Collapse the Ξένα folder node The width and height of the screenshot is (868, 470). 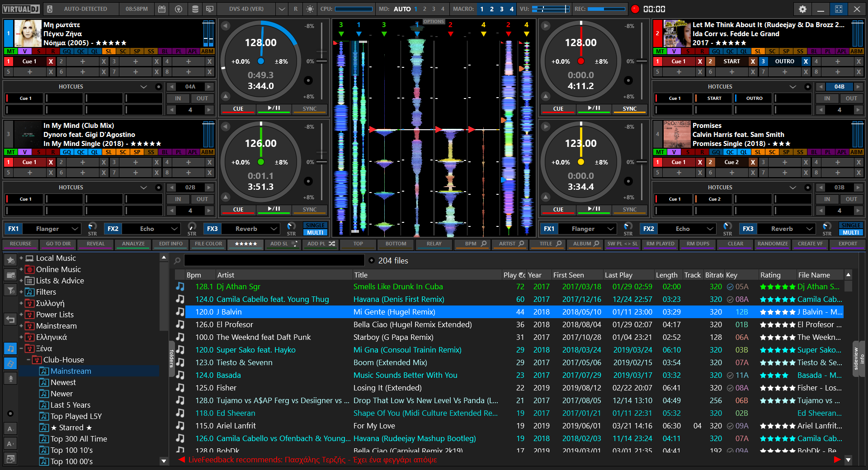click(x=21, y=348)
